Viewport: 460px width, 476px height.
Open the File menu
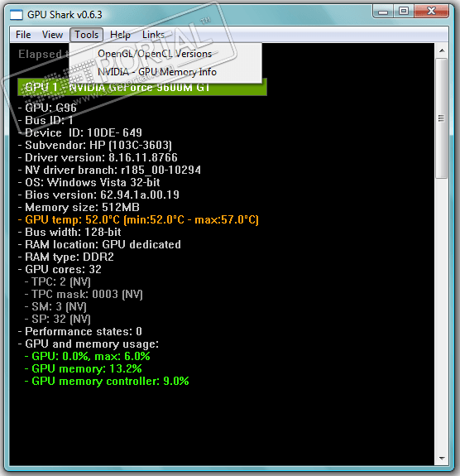point(23,35)
